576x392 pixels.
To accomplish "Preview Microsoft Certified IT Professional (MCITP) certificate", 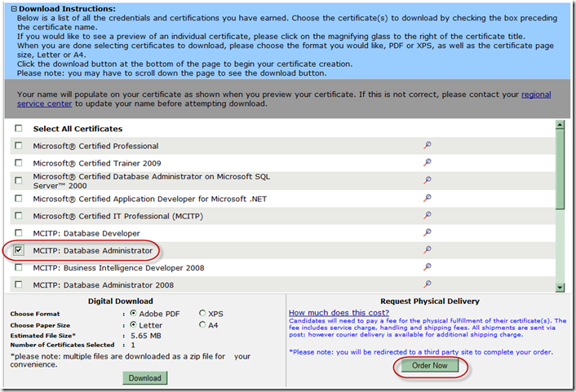I will [428, 215].
